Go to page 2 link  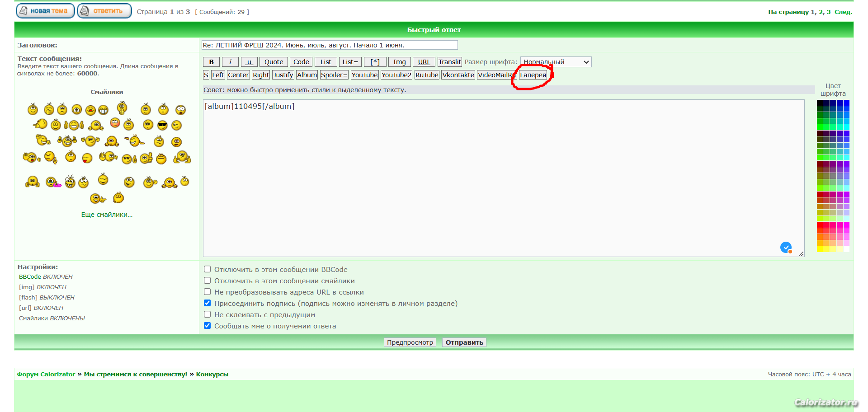(x=821, y=12)
